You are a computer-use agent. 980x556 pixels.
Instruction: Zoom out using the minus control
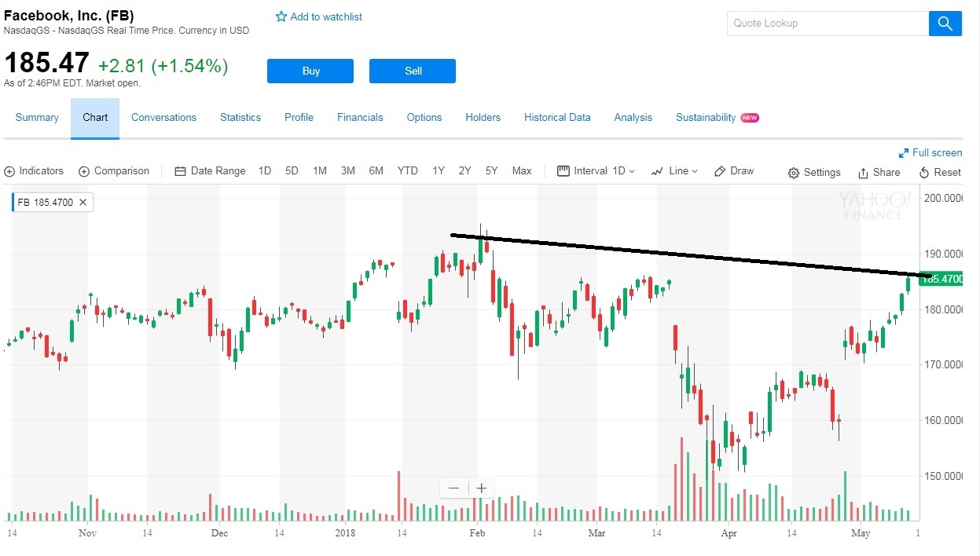(x=453, y=488)
